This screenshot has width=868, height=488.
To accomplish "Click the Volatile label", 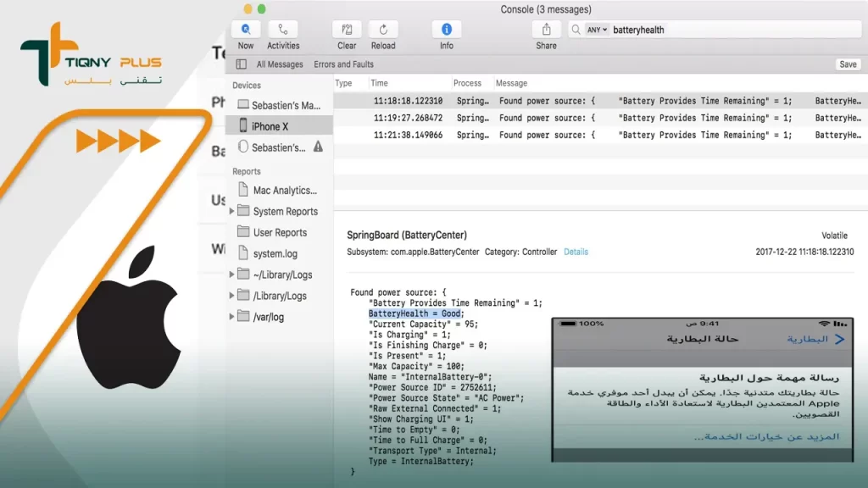I will coord(834,236).
